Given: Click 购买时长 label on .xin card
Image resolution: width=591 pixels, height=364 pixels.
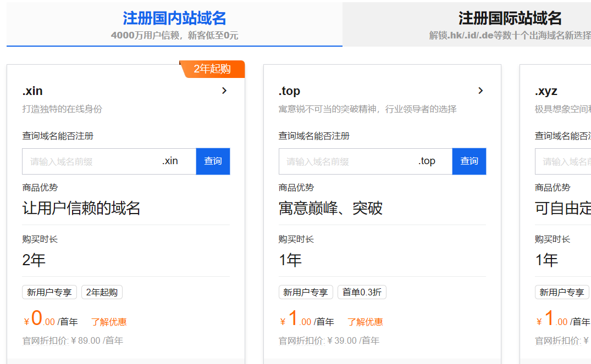Looking at the screenshot, I should coord(40,239).
